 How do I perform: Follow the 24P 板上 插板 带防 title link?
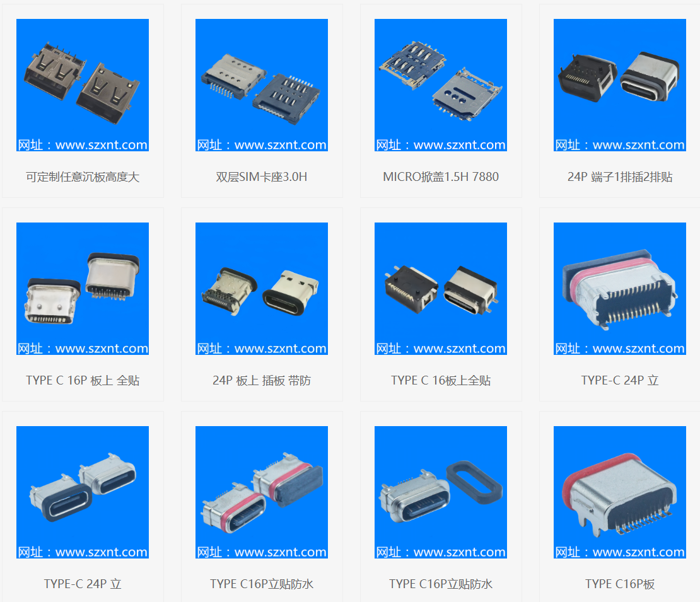pyautogui.click(x=262, y=381)
